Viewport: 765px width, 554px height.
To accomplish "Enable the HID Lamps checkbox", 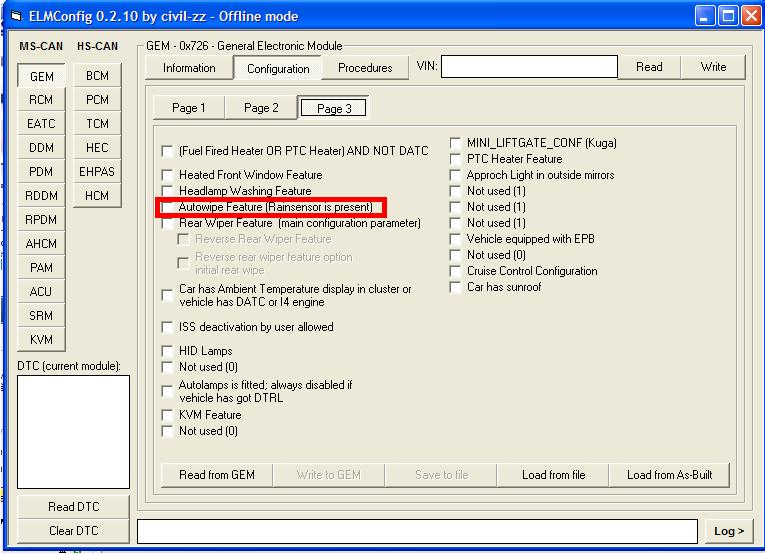I will (x=168, y=351).
